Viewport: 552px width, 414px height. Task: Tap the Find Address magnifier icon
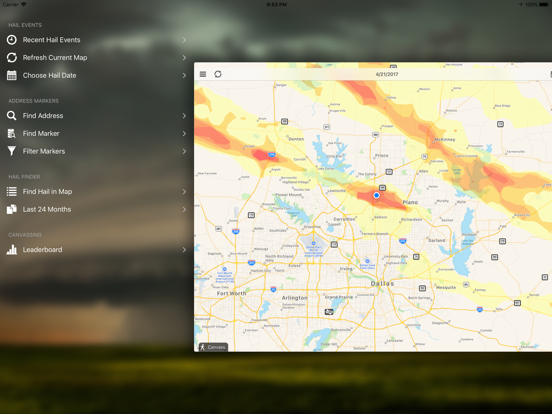pyautogui.click(x=12, y=115)
